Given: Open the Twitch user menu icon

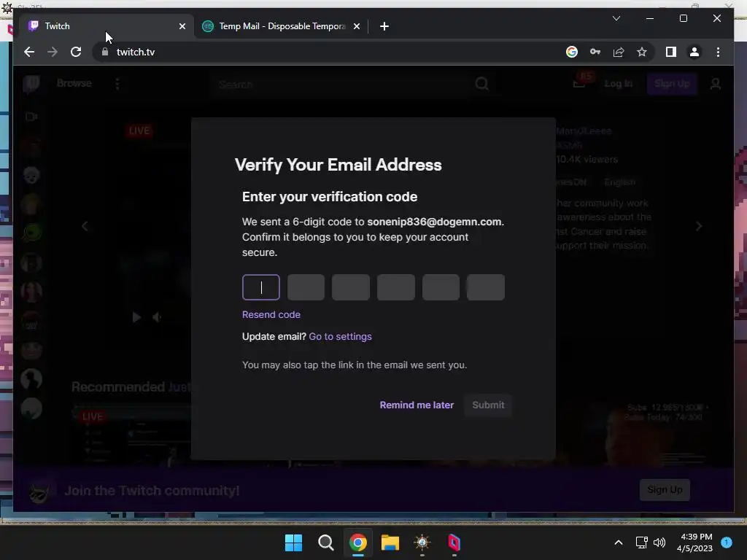Looking at the screenshot, I should 715,85.
